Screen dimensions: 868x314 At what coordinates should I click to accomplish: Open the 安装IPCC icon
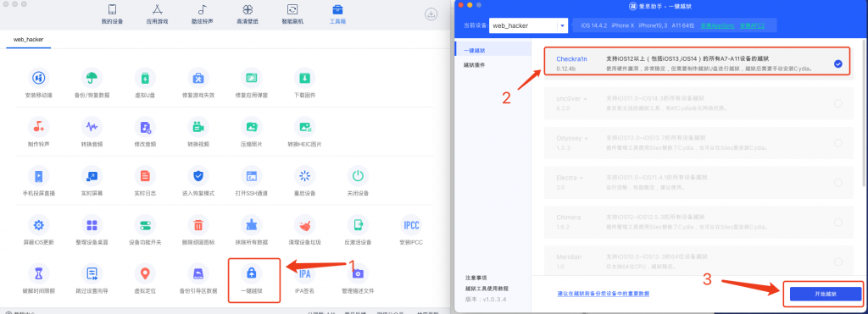[x=411, y=225]
